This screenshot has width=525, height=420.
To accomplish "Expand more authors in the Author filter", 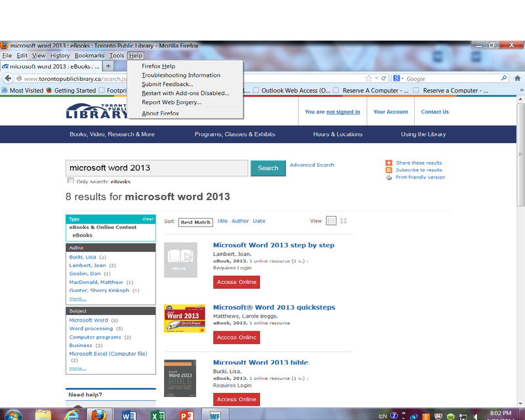I will [x=77, y=299].
